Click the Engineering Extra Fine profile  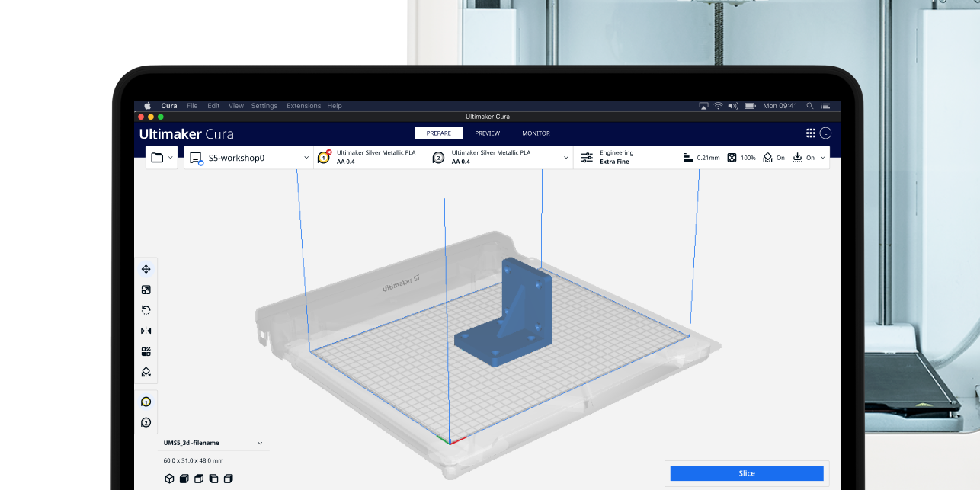click(x=617, y=158)
